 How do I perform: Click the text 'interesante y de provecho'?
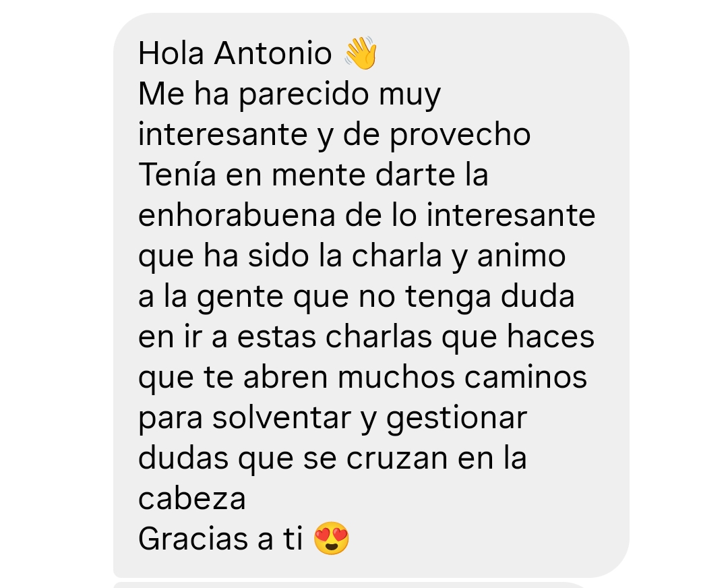coord(334,136)
